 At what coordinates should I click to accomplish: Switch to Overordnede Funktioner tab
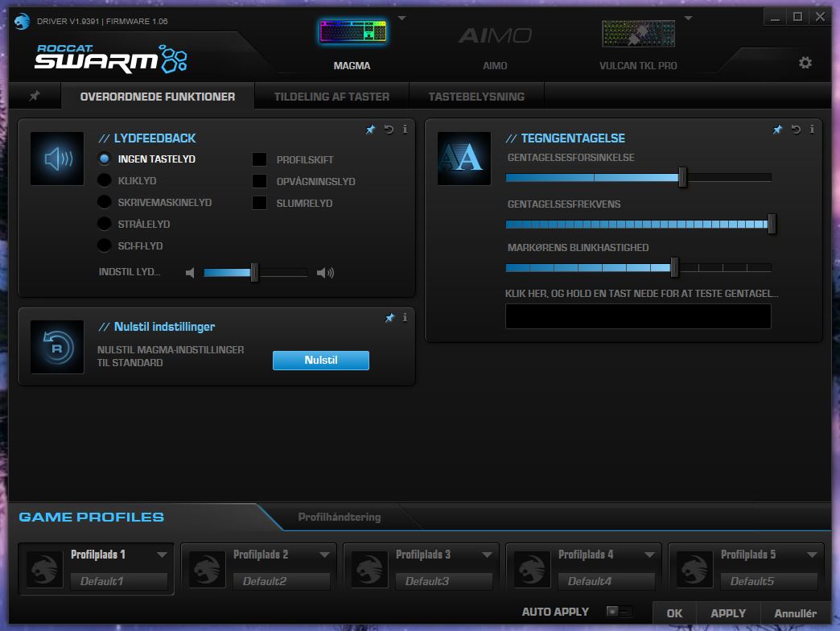(158, 97)
